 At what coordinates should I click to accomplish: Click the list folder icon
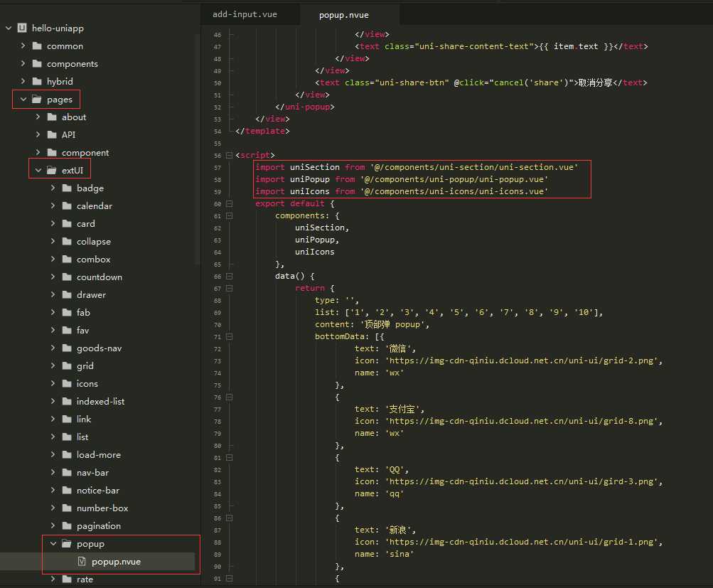coord(67,437)
